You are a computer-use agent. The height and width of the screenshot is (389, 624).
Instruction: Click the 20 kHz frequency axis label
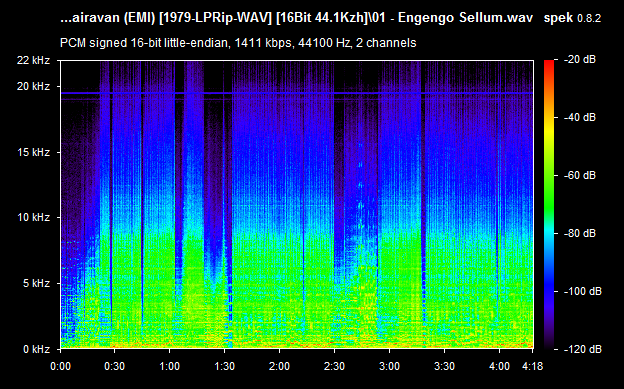tap(33, 86)
